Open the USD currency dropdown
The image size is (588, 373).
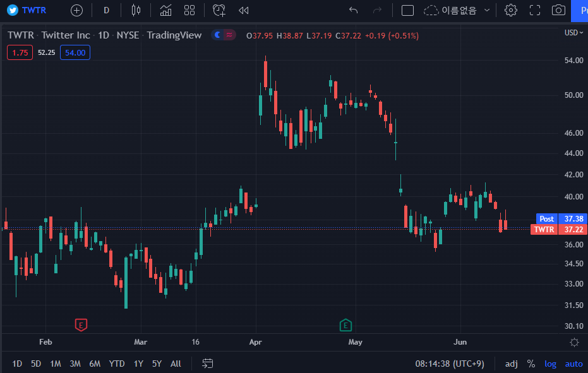click(573, 33)
